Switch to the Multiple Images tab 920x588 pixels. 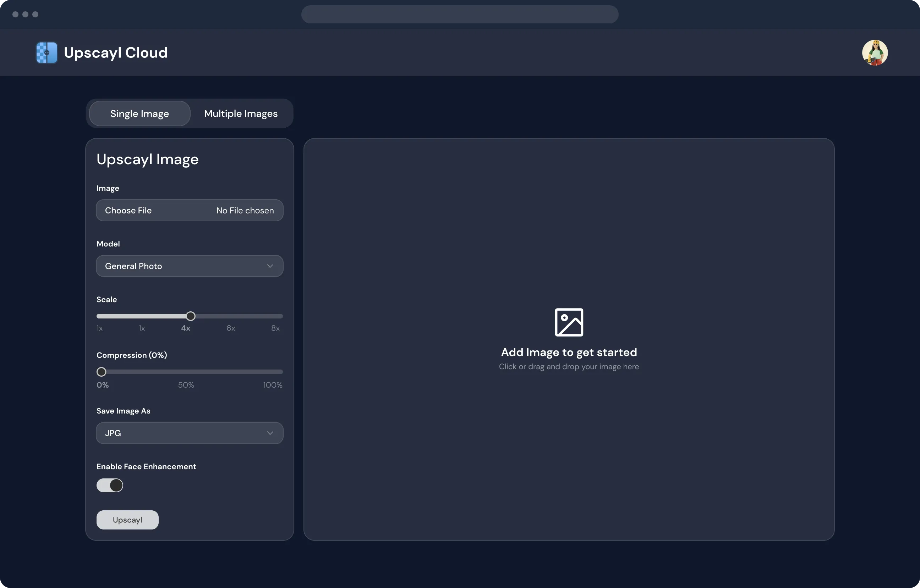pos(240,113)
